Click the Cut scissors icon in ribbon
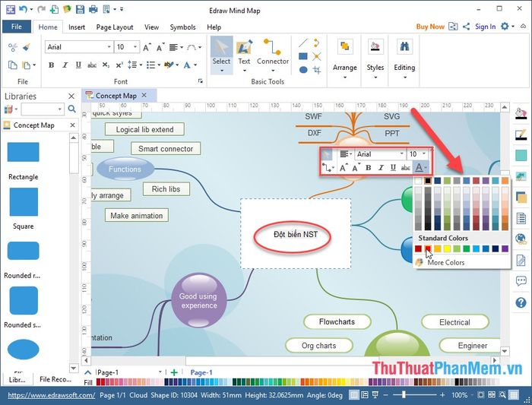The height and width of the screenshot is (405, 532). (13, 47)
